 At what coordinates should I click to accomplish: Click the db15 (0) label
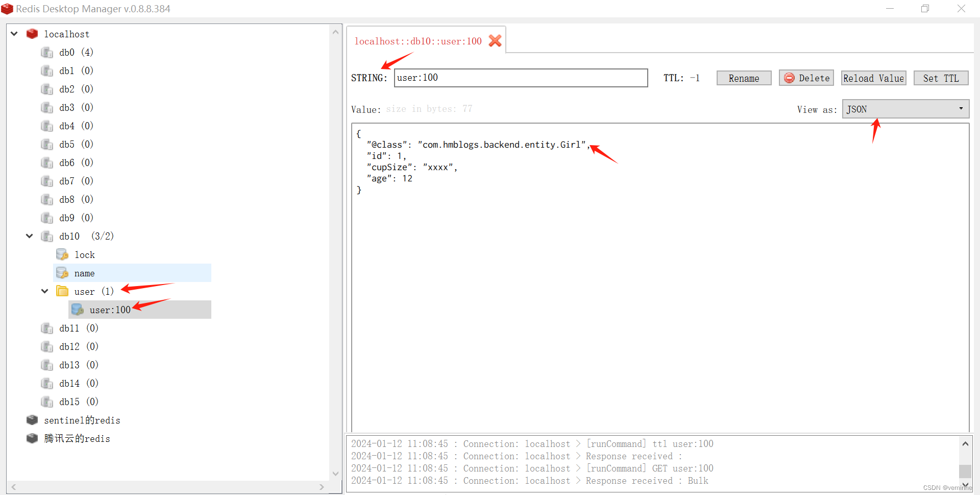[x=79, y=402]
